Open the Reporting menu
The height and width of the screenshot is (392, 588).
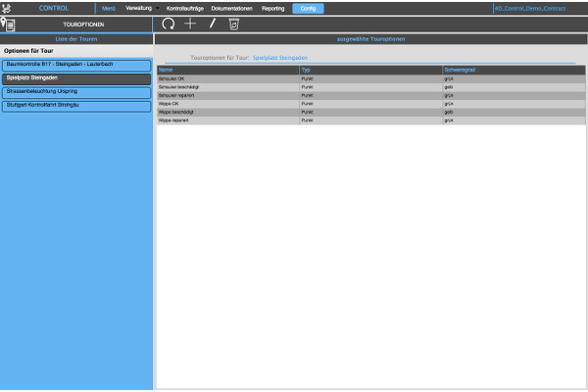tap(272, 8)
